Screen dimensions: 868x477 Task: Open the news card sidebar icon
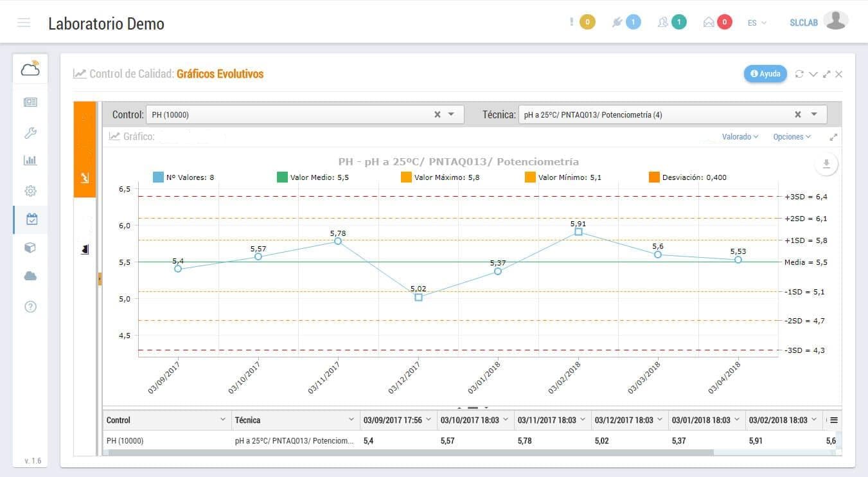pyautogui.click(x=30, y=102)
